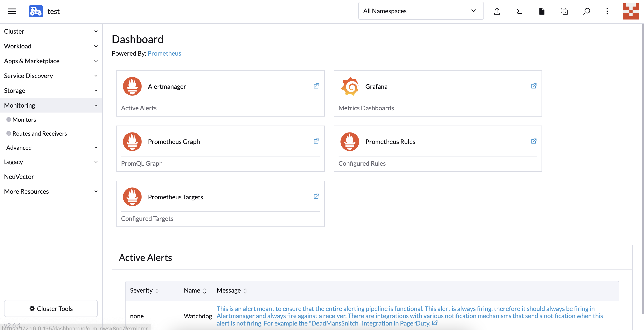Screen dimensions: 644x330
Task: Click the Cluster Tools button
Action: [51, 308]
